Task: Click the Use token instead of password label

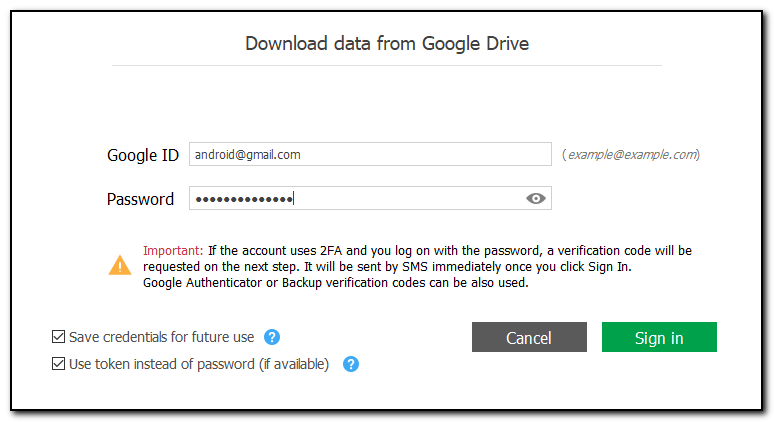Action: point(198,364)
